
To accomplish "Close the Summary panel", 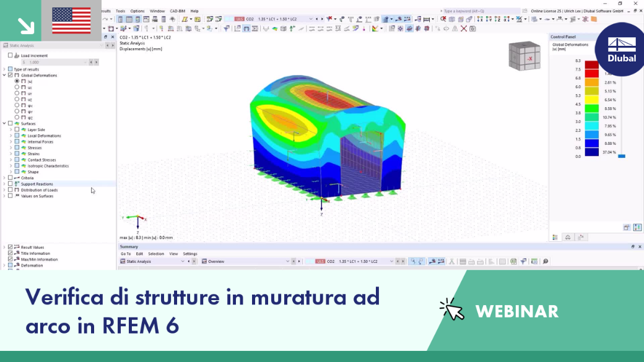I will [640, 247].
